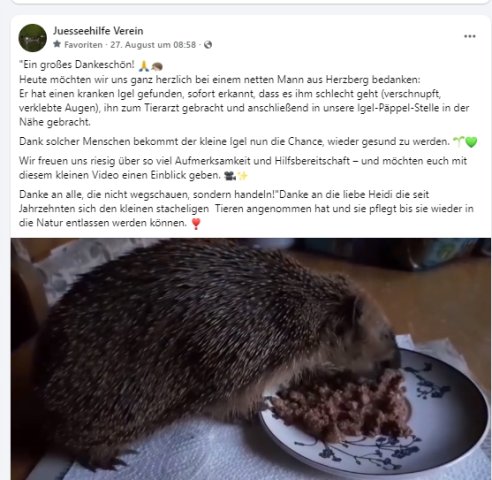Viewport: 492px width, 480px height.
Task: Click the first line Ein großes Dankeschön!
Action: tap(77, 65)
